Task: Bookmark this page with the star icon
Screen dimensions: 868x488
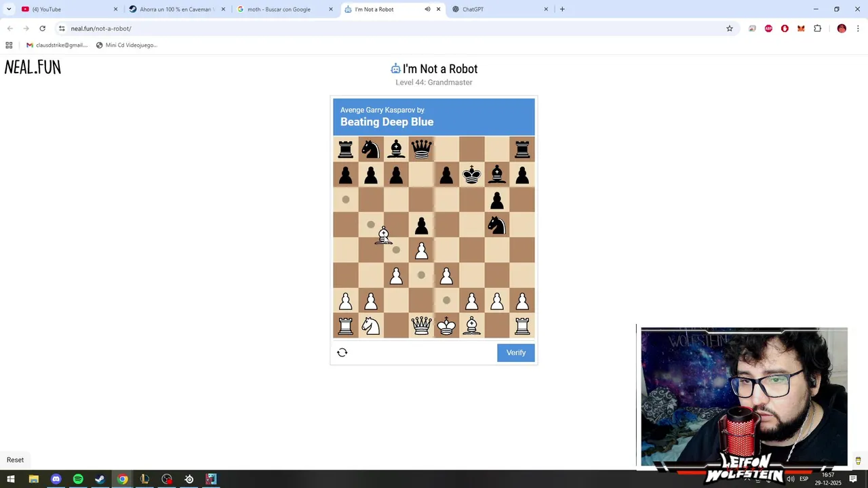Action: 730,28
